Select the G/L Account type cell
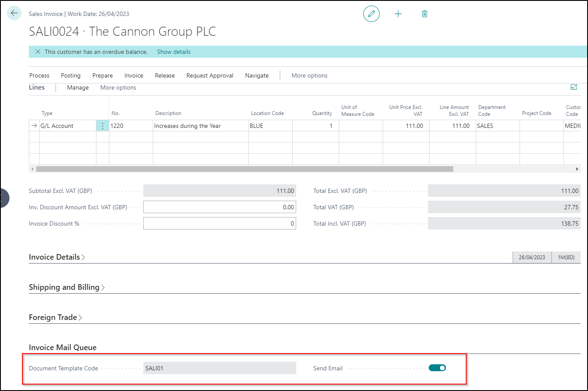 pos(68,126)
